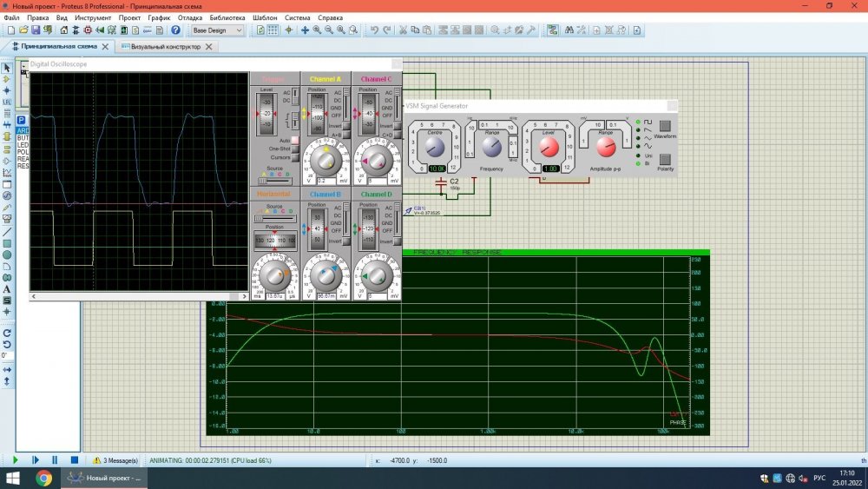Click the Help question mark icon
This screenshot has width=868, height=489.
(x=175, y=30)
